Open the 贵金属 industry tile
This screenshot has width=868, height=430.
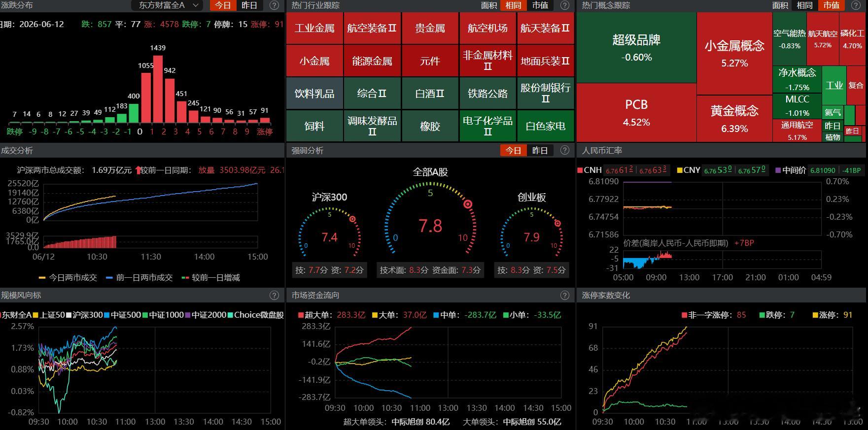(x=430, y=28)
